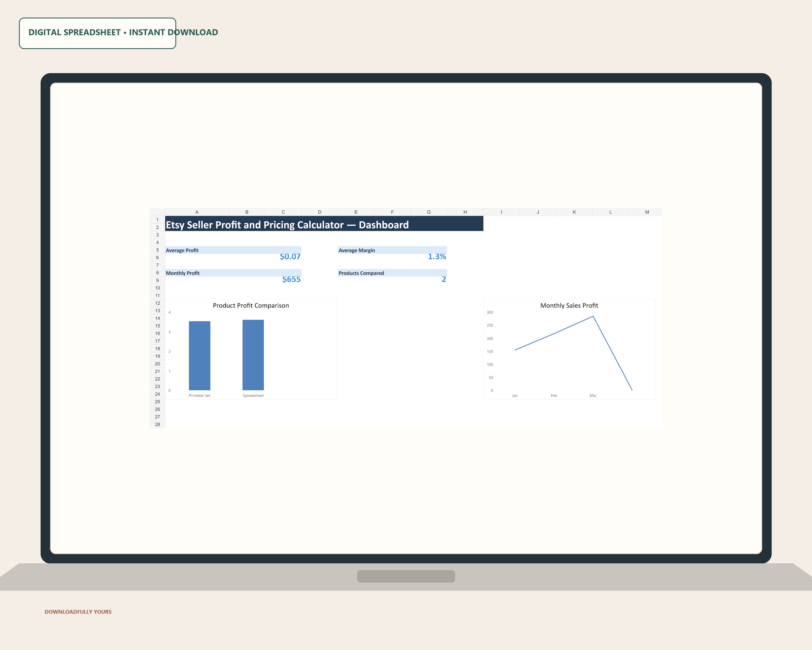The width and height of the screenshot is (812, 650).
Task: Select row 26 header
Action: (x=158, y=409)
